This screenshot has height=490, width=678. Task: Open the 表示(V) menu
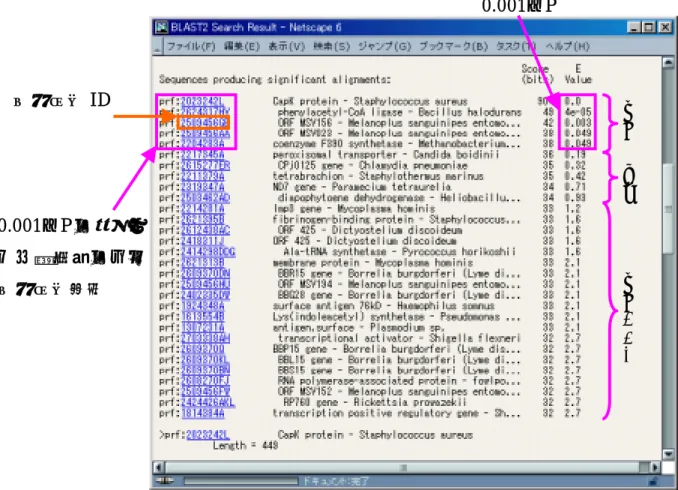click(287, 46)
